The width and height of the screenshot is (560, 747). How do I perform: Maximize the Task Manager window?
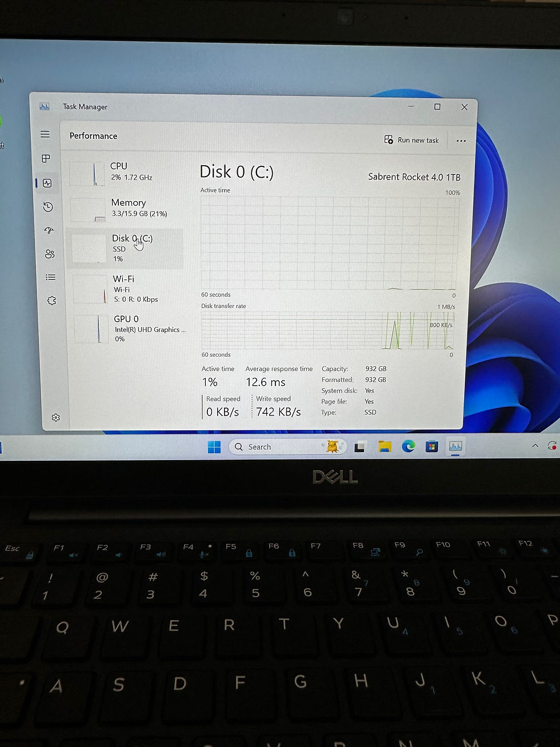(437, 107)
